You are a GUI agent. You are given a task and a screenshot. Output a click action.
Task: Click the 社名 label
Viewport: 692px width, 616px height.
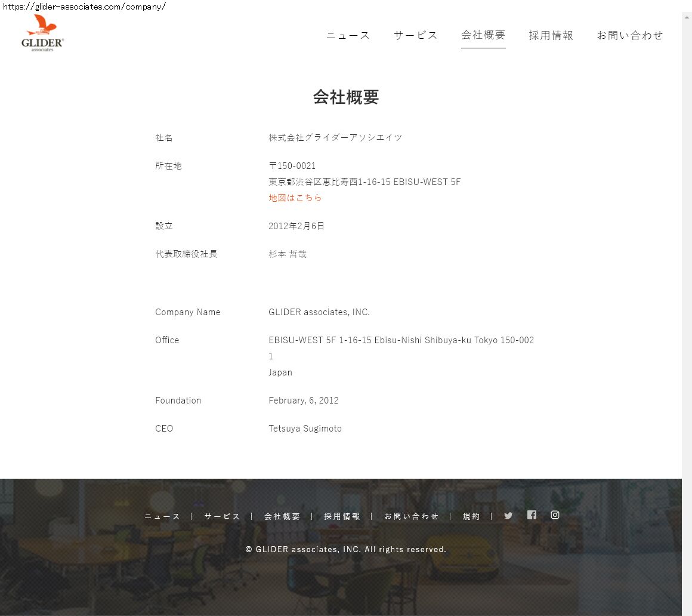click(x=163, y=138)
